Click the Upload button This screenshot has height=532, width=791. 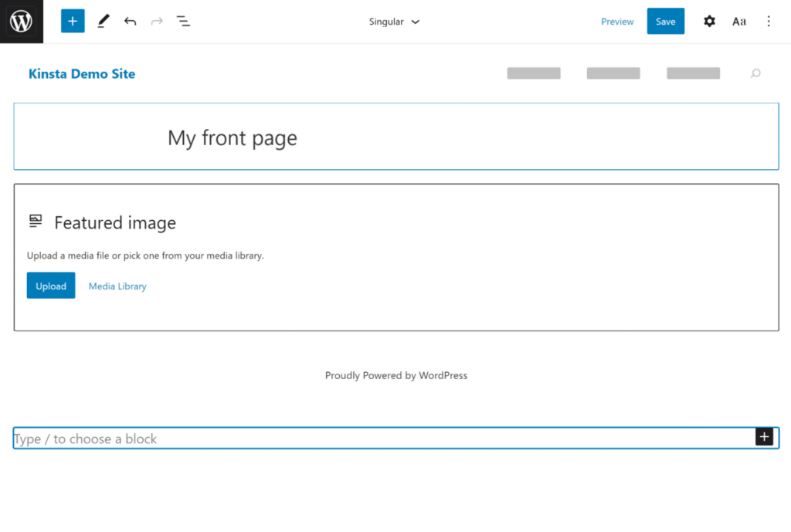pos(51,286)
